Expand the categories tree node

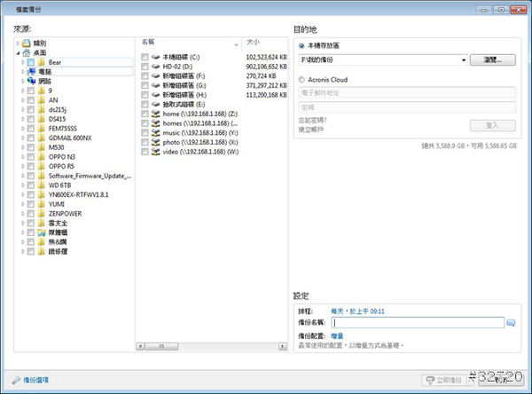pos(18,43)
